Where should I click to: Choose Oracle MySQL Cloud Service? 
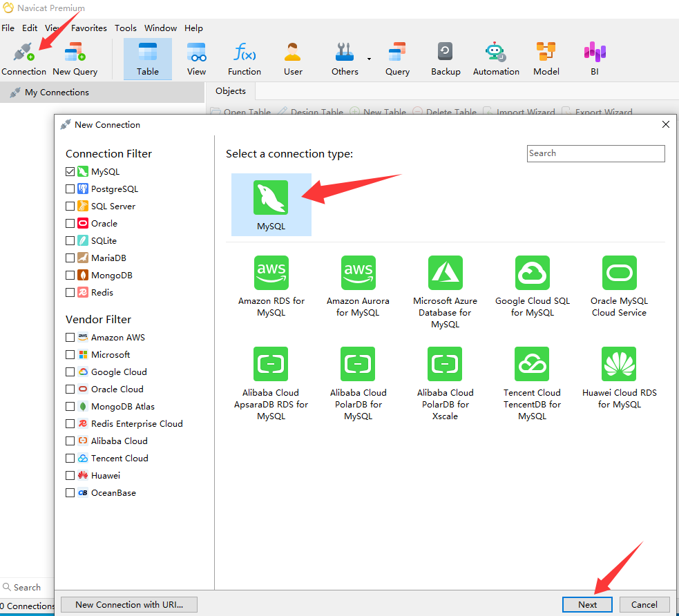pos(619,286)
